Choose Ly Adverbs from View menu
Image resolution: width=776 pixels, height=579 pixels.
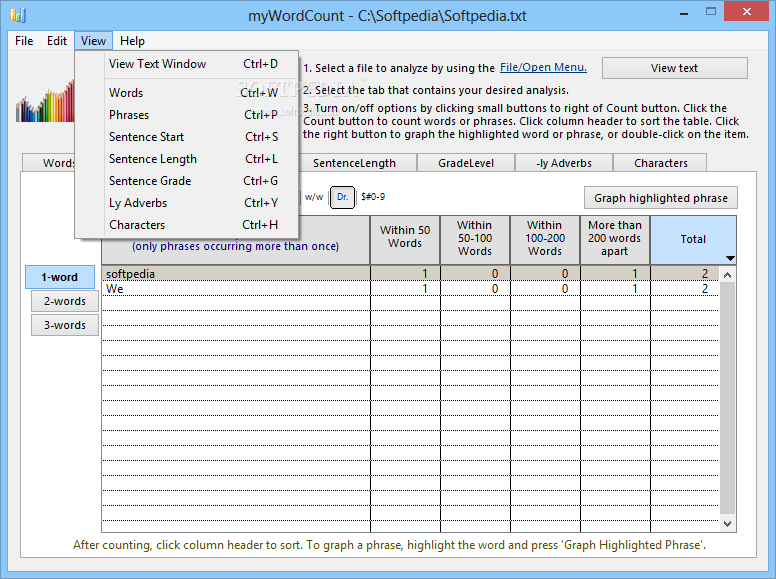(187, 203)
